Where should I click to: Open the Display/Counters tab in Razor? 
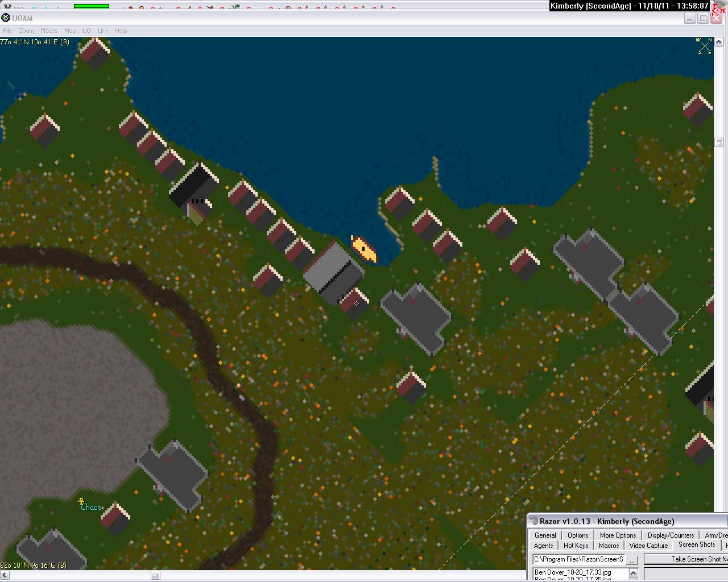(x=671, y=535)
